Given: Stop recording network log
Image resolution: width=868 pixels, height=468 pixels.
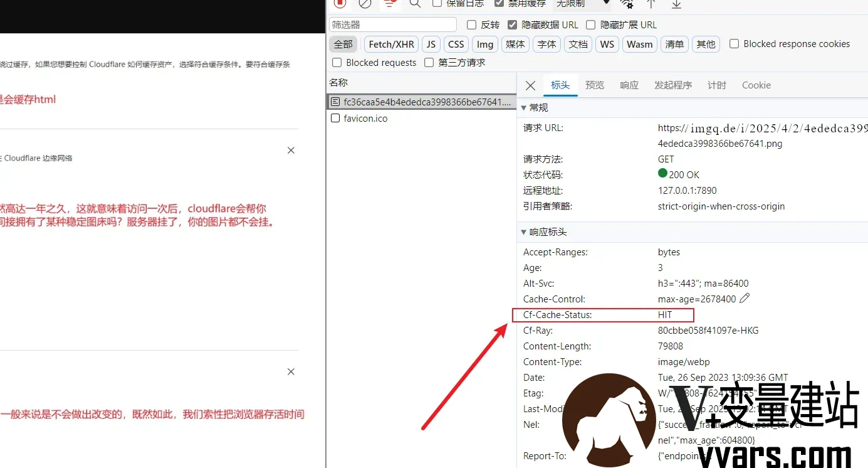Looking at the screenshot, I should point(340,3).
